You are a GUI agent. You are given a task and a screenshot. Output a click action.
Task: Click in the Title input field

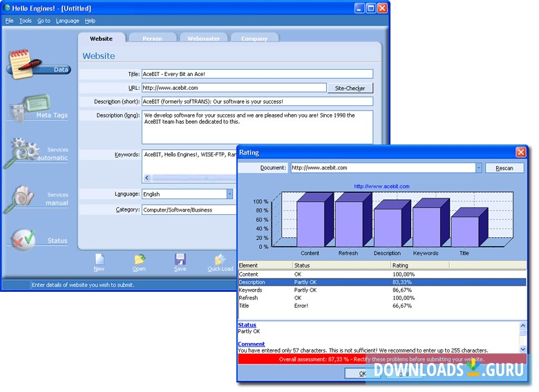point(257,74)
